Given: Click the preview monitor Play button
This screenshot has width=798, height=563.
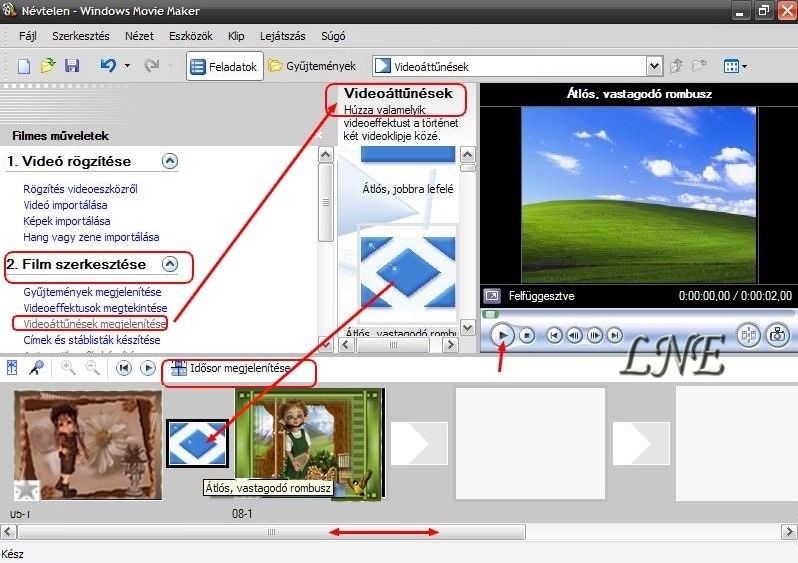Looking at the screenshot, I should pos(502,335).
